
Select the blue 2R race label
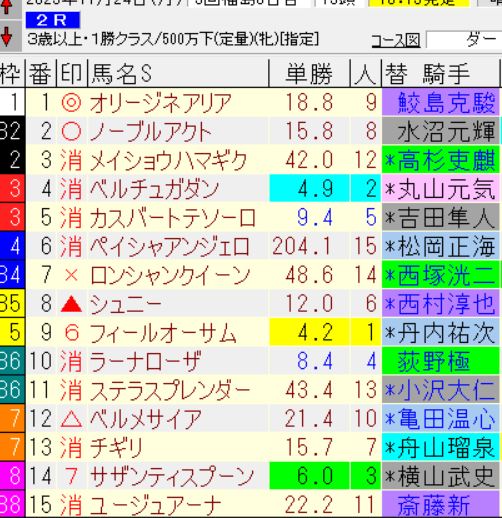tap(53, 20)
